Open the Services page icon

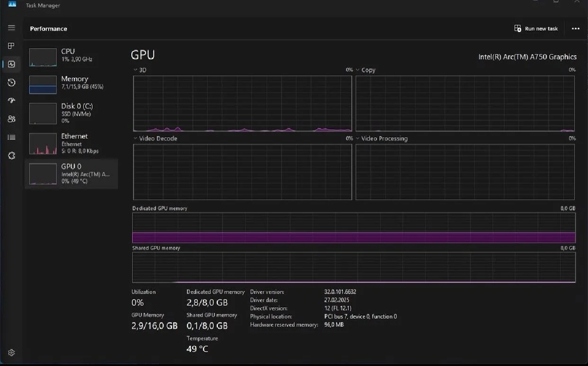(11, 156)
